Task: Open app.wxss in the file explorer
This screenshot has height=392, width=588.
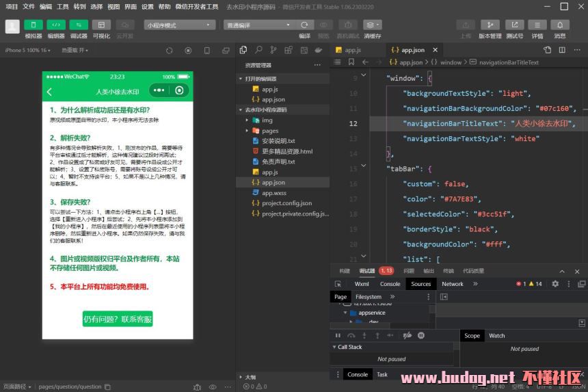Action: coord(273,193)
